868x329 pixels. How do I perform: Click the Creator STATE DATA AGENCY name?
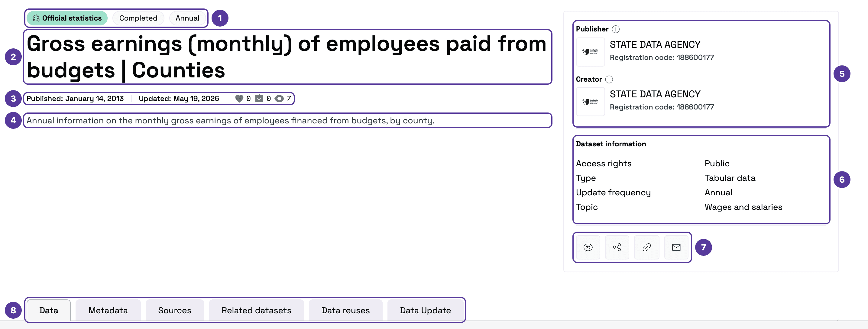[x=655, y=94]
